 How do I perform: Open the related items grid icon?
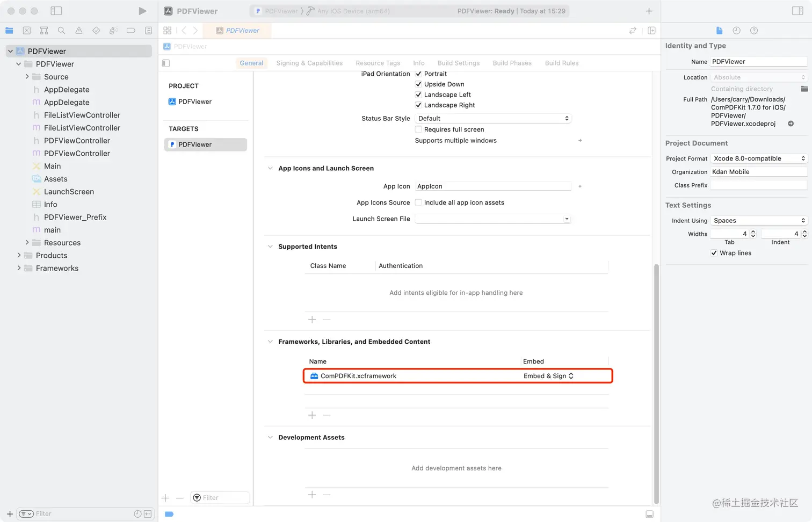[x=168, y=31]
